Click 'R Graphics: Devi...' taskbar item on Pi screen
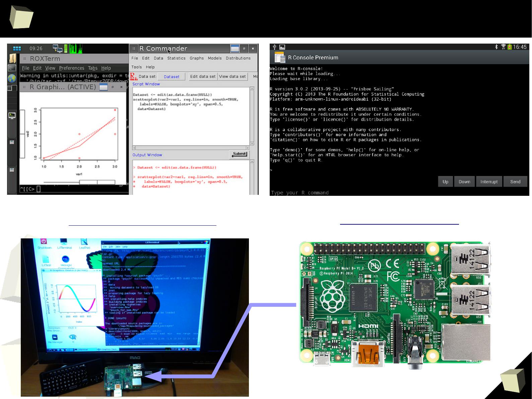The height and width of the screenshot is (399, 532). [108, 349]
